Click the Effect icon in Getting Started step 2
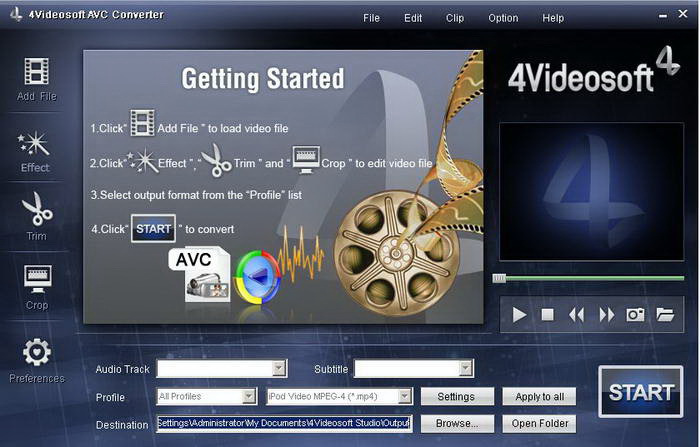Viewport: 700px width, 447px height. point(142,162)
